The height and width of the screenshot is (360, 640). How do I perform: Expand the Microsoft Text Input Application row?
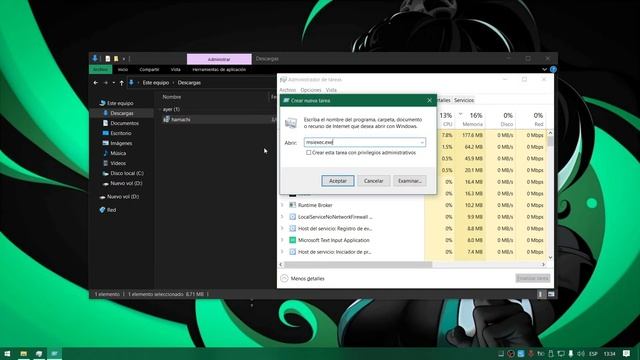click(282, 240)
